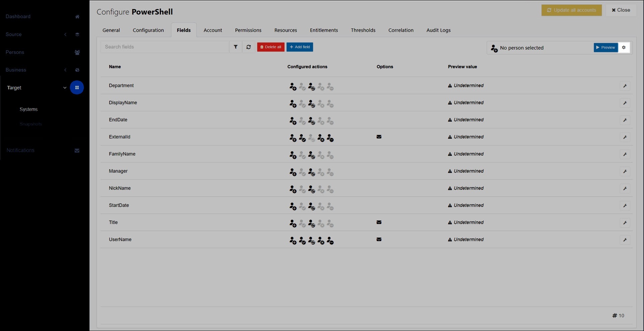Click the Dashboard home icon in sidebar
644x331 pixels.
click(77, 17)
